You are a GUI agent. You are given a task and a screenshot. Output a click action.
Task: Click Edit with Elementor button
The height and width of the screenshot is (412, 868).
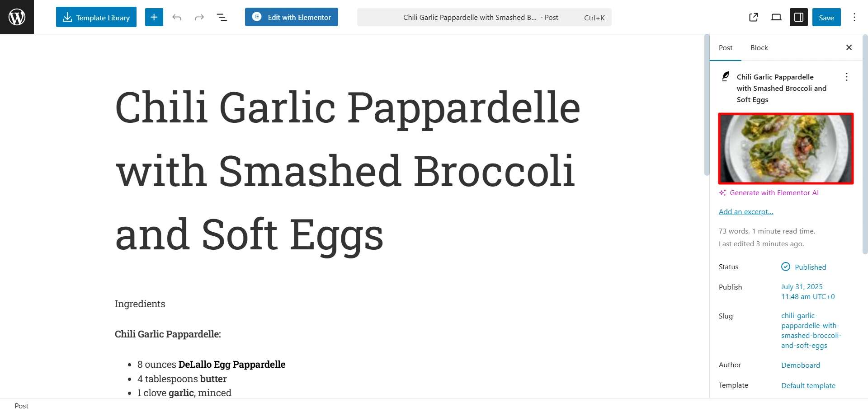tap(292, 17)
